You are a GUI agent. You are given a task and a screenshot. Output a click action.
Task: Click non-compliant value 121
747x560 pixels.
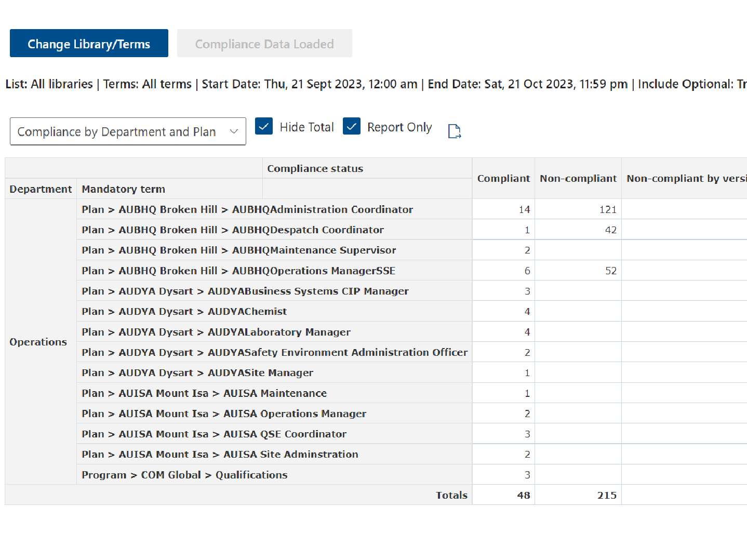[x=607, y=209]
